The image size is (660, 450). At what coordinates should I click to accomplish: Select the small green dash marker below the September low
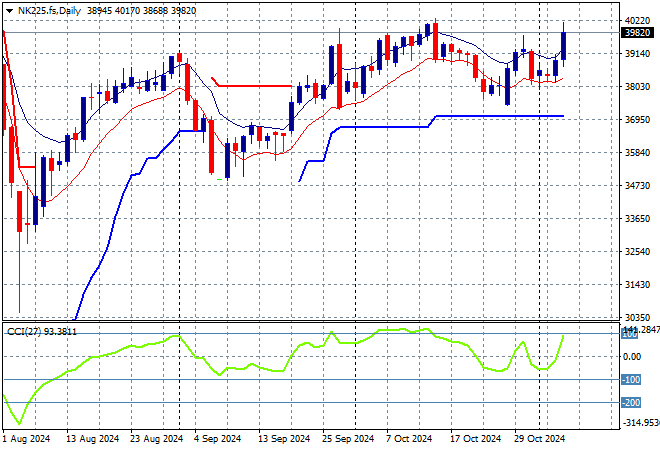click(219, 180)
